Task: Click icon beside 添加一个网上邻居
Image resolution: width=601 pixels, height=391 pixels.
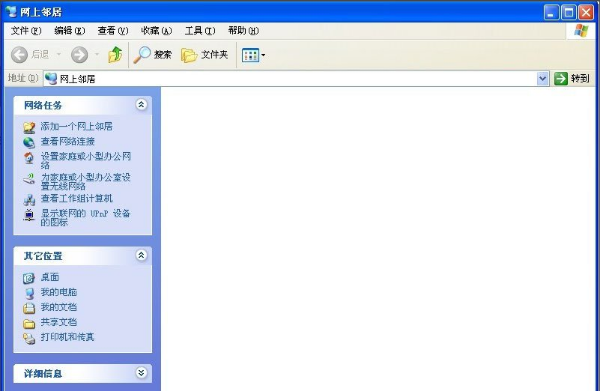Action: tap(29, 127)
